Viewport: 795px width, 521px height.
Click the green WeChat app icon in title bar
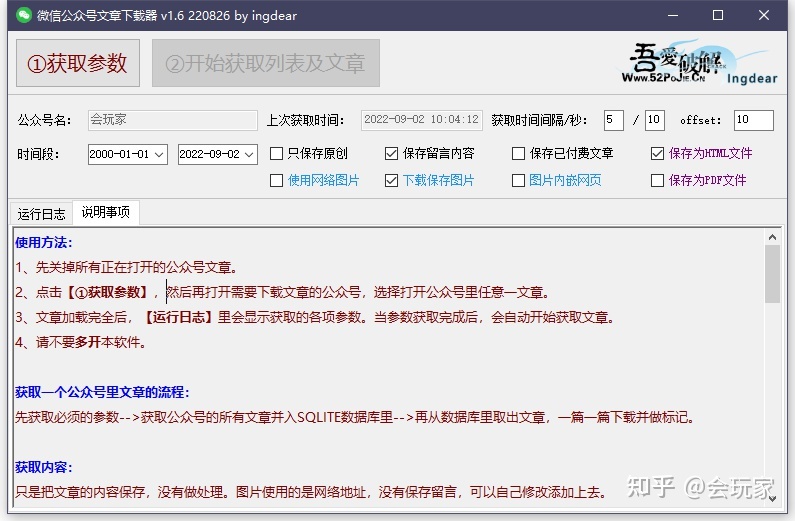point(23,15)
